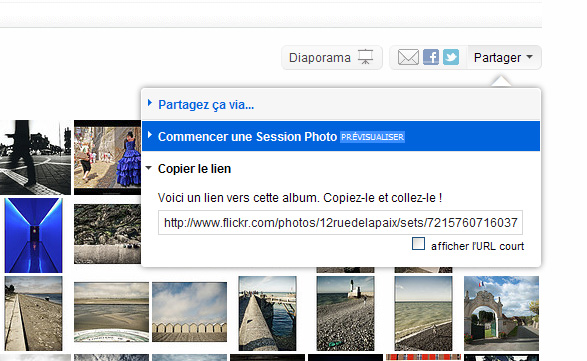
Task: Open the Partager dropdown menu
Action: pyautogui.click(x=504, y=58)
